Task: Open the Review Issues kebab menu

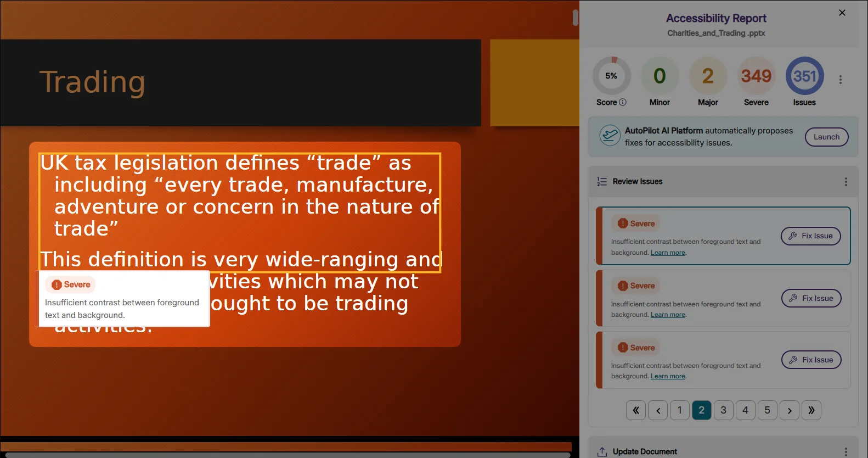Action: tap(846, 182)
